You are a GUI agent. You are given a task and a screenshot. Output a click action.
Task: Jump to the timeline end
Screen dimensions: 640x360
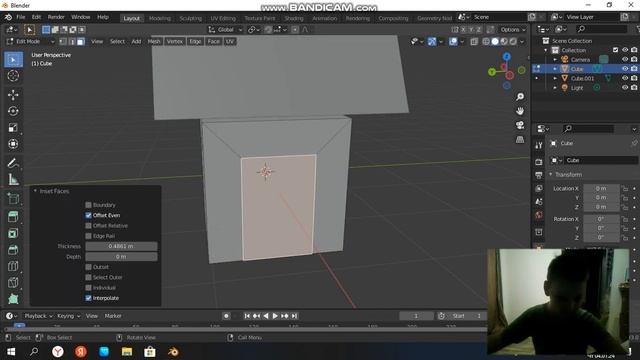coord(294,316)
